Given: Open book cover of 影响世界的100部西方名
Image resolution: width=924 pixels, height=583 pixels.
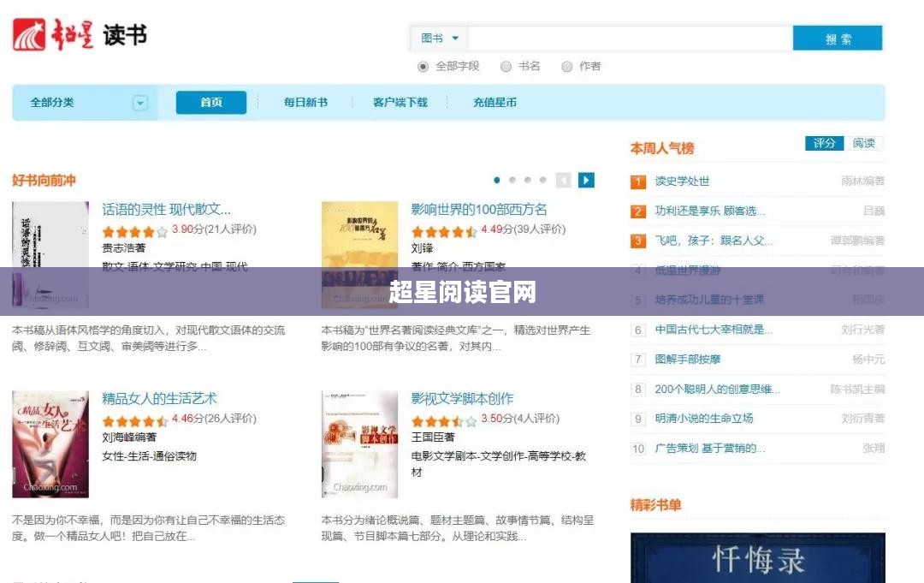Looking at the screenshot, I should coord(359,254).
